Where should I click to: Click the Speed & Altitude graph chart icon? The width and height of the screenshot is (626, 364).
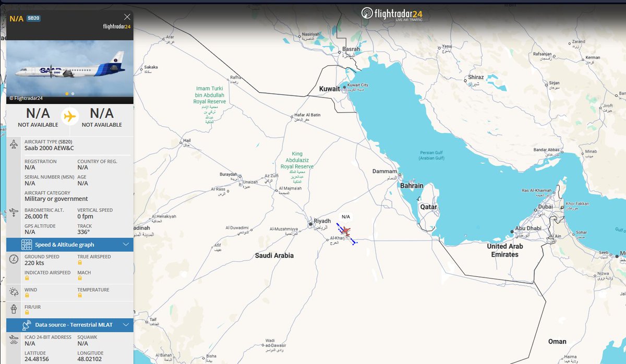(27, 245)
